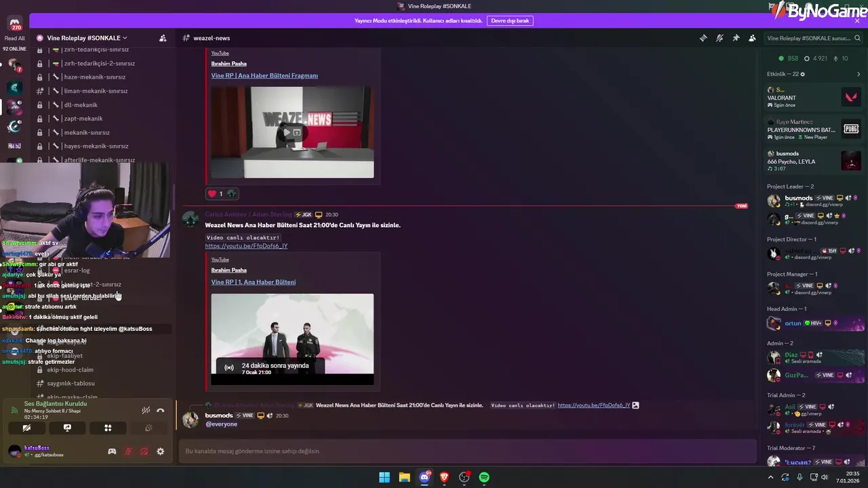Click the message input field
Viewport: 868px width, 488px height.
tap(467, 451)
